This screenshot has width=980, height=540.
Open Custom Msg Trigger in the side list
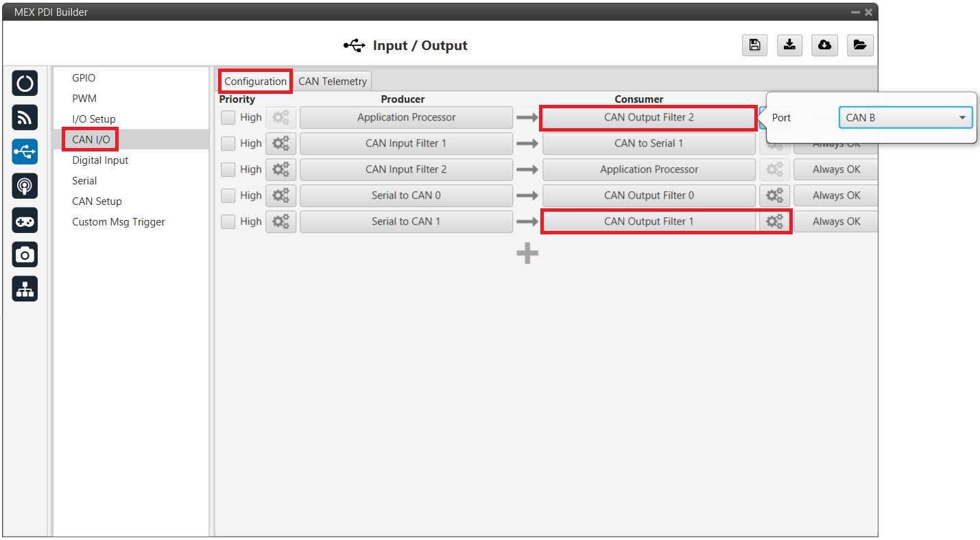point(119,222)
